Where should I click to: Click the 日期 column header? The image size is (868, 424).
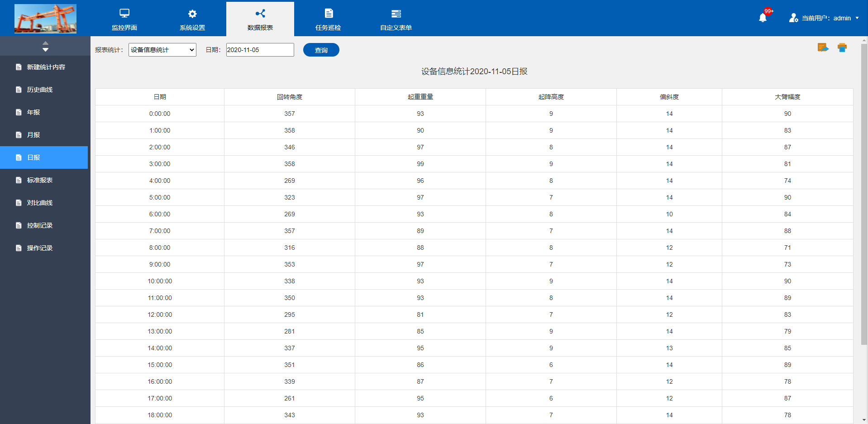(160, 97)
